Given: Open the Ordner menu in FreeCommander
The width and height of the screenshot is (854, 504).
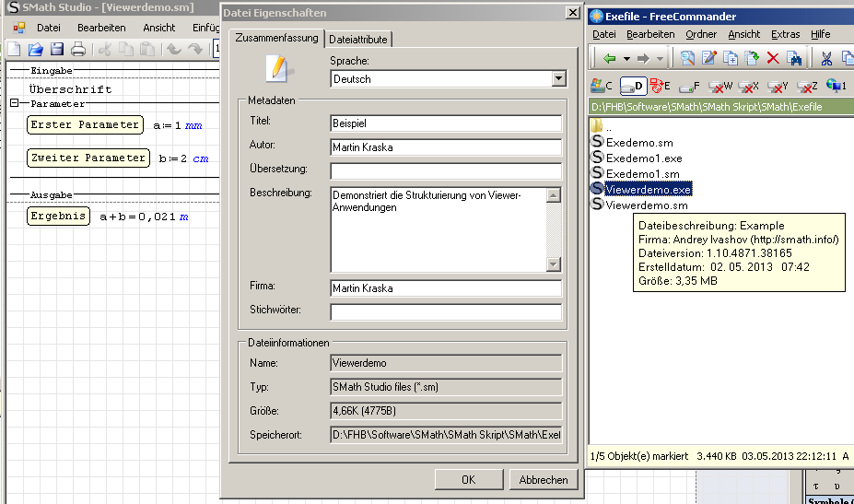Looking at the screenshot, I should pos(701,34).
